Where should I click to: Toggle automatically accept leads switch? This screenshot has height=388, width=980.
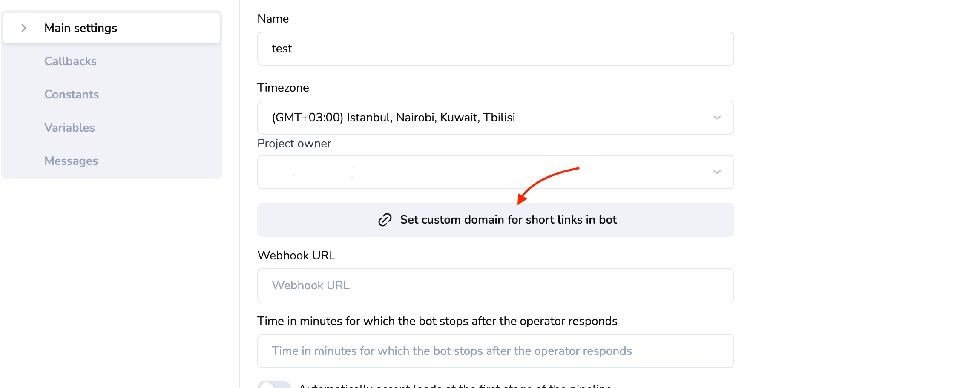coord(274,385)
